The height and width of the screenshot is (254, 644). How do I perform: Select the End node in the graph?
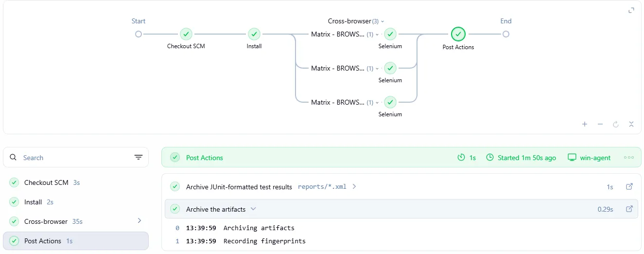pyautogui.click(x=506, y=34)
